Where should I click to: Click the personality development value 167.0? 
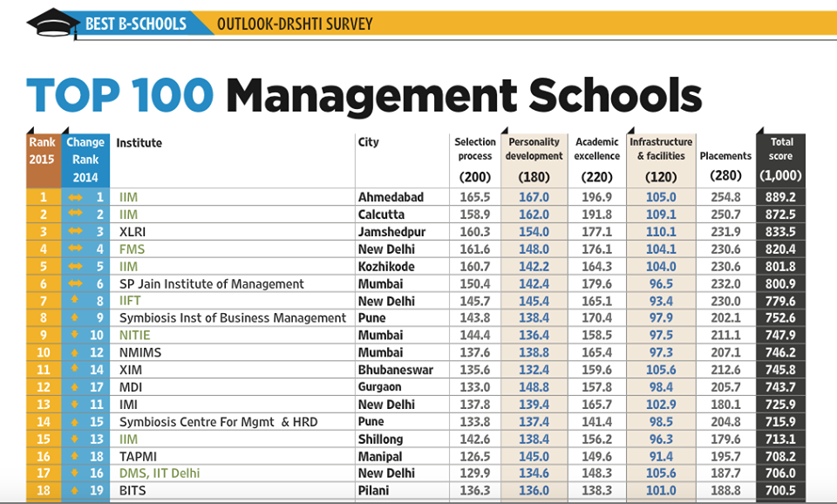[534, 197]
